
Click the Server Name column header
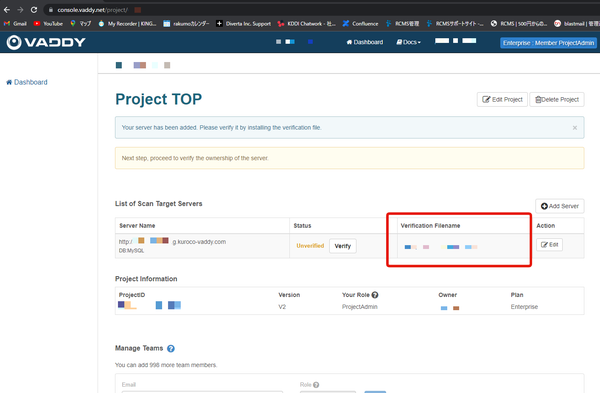(137, 226)
